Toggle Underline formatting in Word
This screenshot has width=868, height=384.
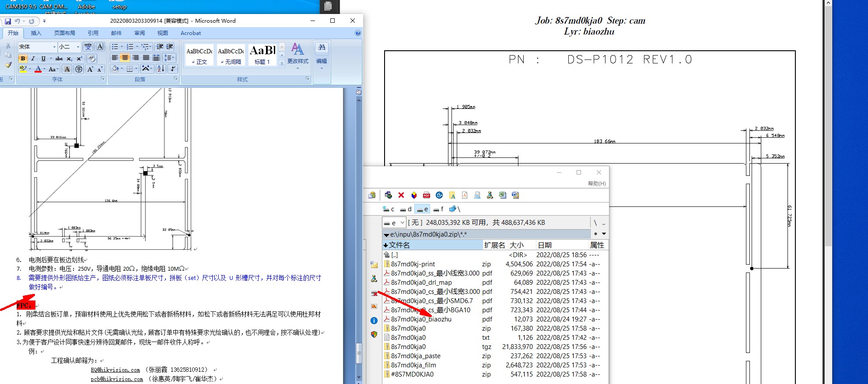(x=43, y=58)
